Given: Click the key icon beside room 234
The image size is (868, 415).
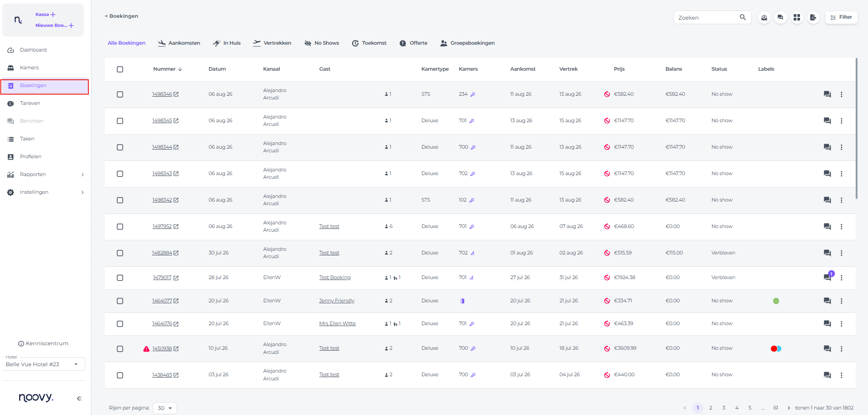Looking at the screenshot, I should [x=473, y=94].
